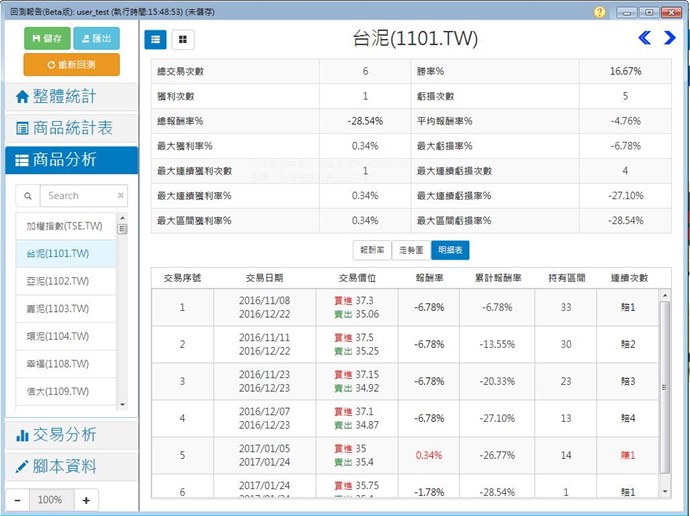The height and width of the screenshot is (516, 690).
Task: Click the 匯出 export button
Action: (x=96, y=38)
